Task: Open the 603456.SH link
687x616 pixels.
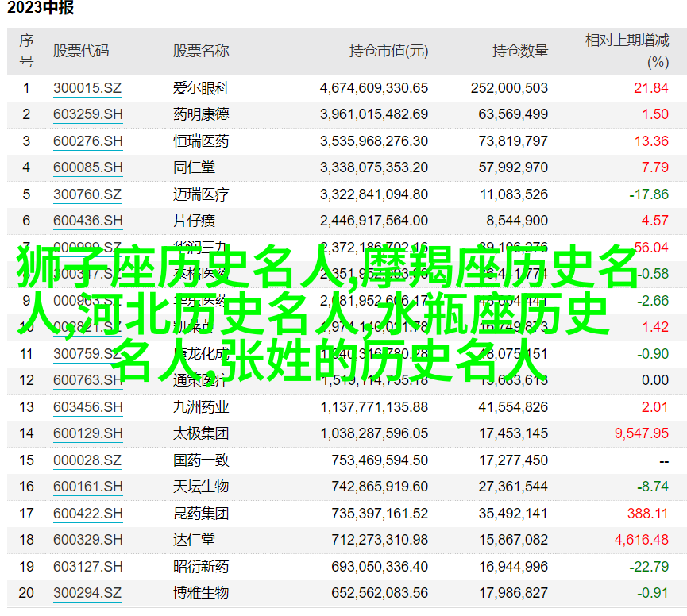Action: [88, 407]
